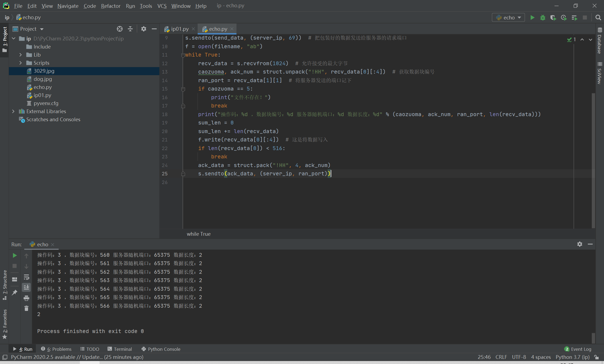Open the TODO tool window

90,349
